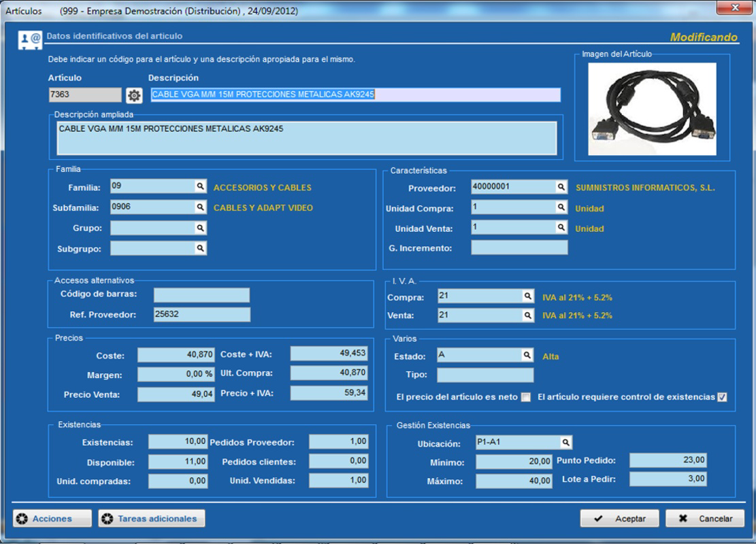Click the gear icon beside article code
Screen dimensions: 756x544
pyautogui.click(x=134, y=95)
